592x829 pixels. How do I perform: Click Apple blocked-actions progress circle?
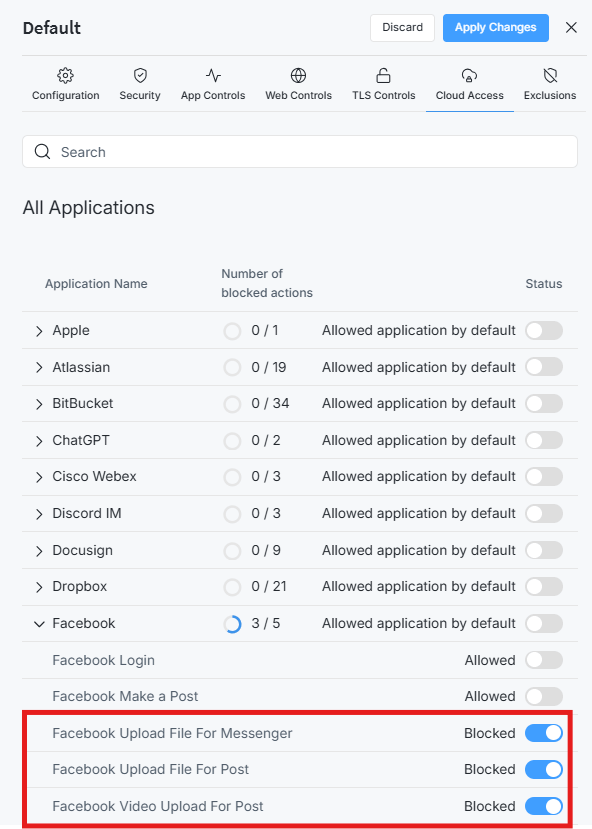pos(232,331)
